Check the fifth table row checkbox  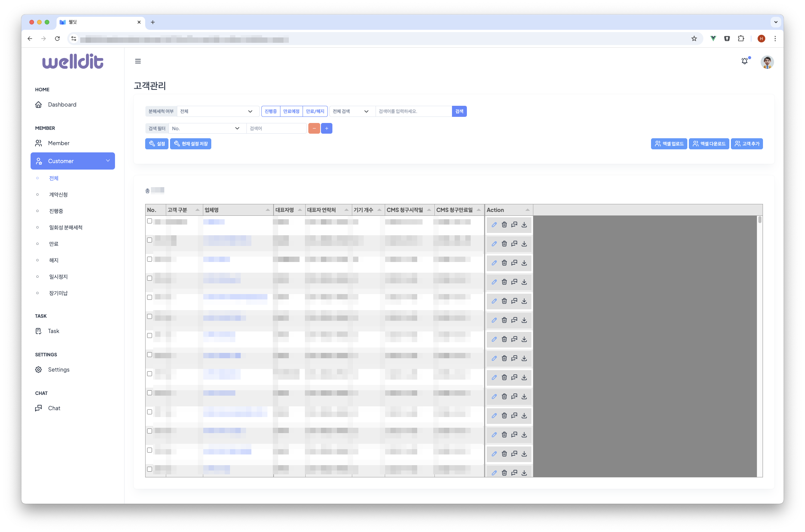point(150,298)
